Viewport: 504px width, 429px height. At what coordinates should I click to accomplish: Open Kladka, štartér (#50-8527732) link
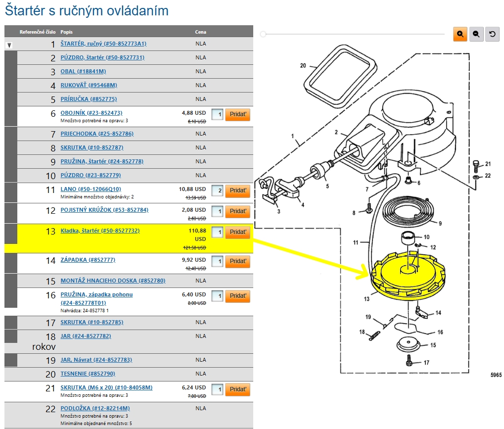(x=100, y=231)
